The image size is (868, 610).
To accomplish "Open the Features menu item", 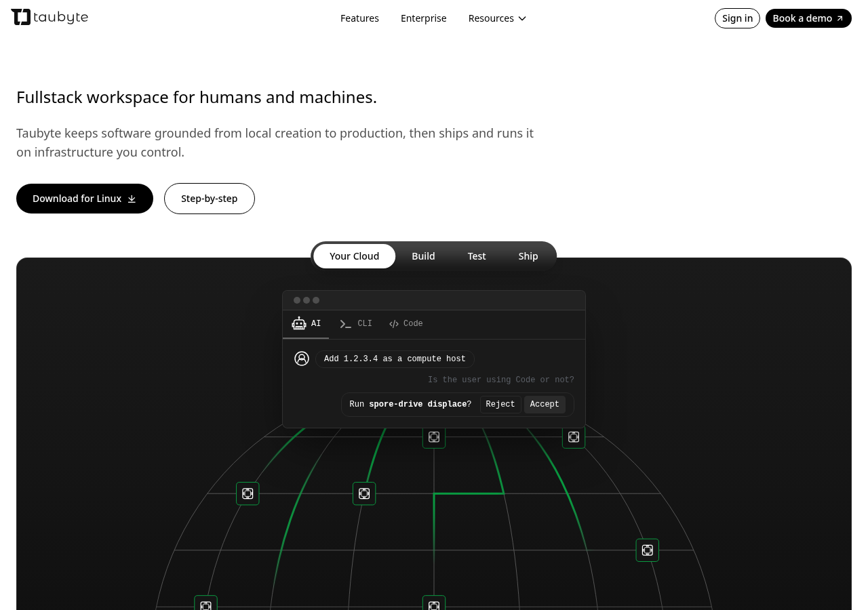I will (359, 18).
